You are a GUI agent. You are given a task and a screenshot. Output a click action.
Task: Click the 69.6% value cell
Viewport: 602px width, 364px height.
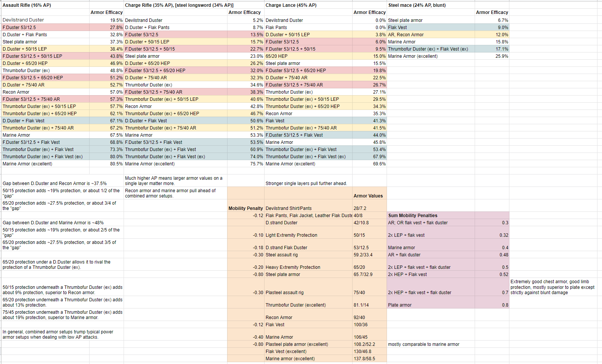[370, 164]
